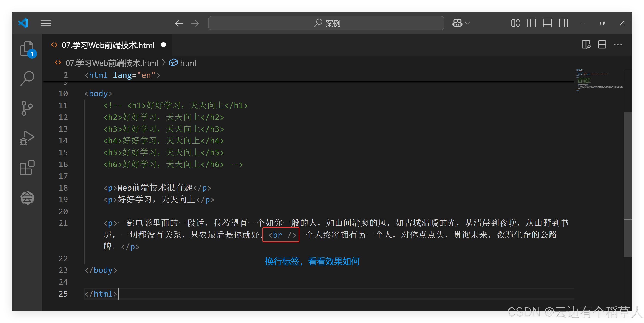Toggle the secondary side bar visibility
Viewport: 644px width, 323px height.
coord(563,23)
